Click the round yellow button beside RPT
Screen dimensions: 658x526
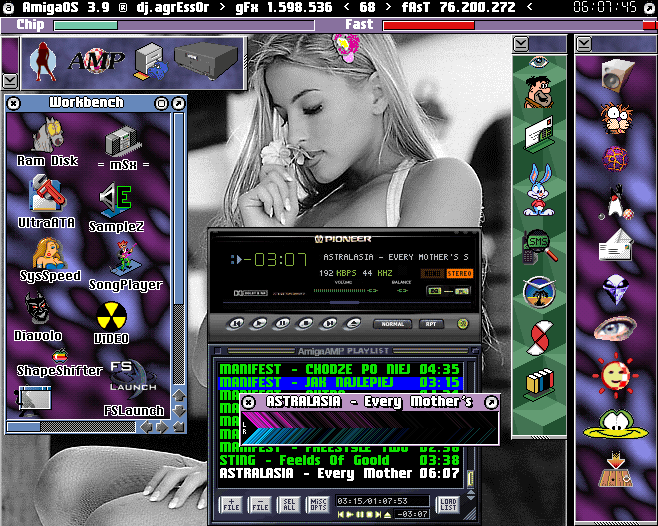tap(462, 324)
